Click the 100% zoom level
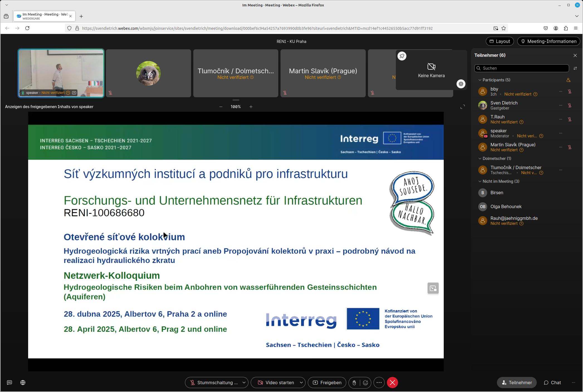 [x=236, y=107]
